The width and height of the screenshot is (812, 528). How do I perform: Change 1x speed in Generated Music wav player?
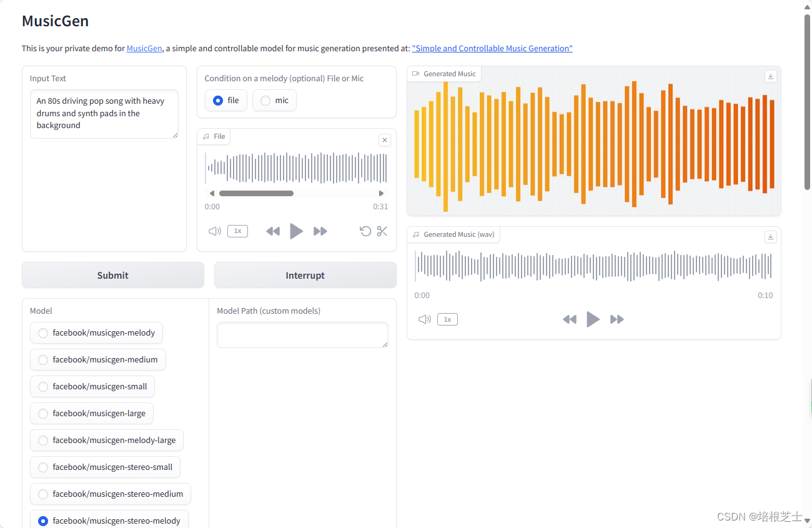[447, 319]
